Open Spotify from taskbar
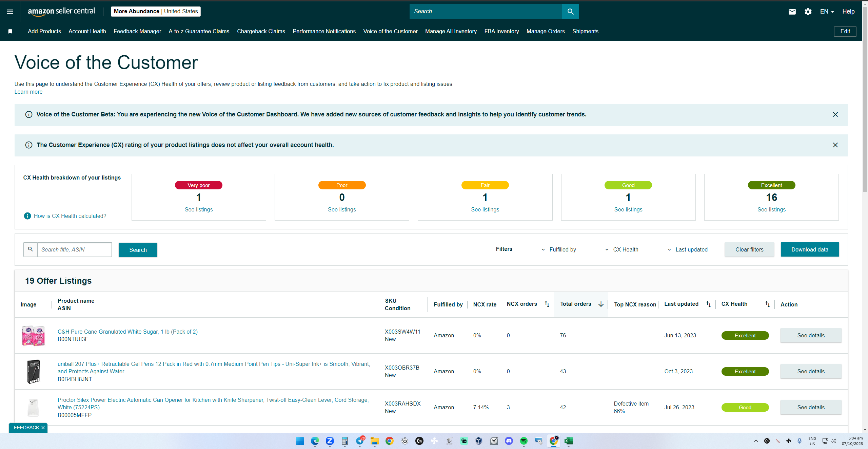Viewport: 868px width, 449px height. click(x=524, y=441)
